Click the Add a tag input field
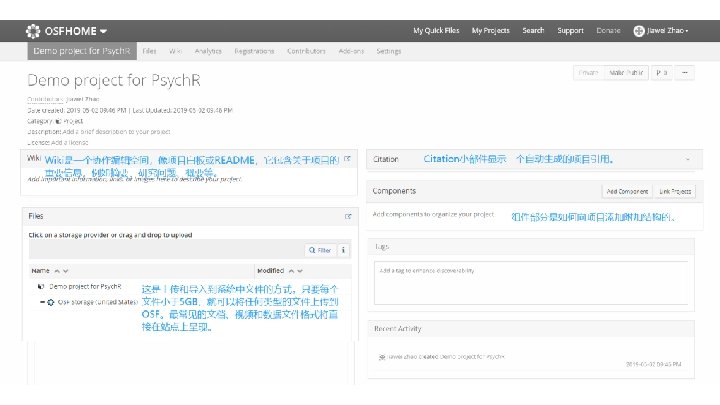The image size is (720, 405). point(531,283)
